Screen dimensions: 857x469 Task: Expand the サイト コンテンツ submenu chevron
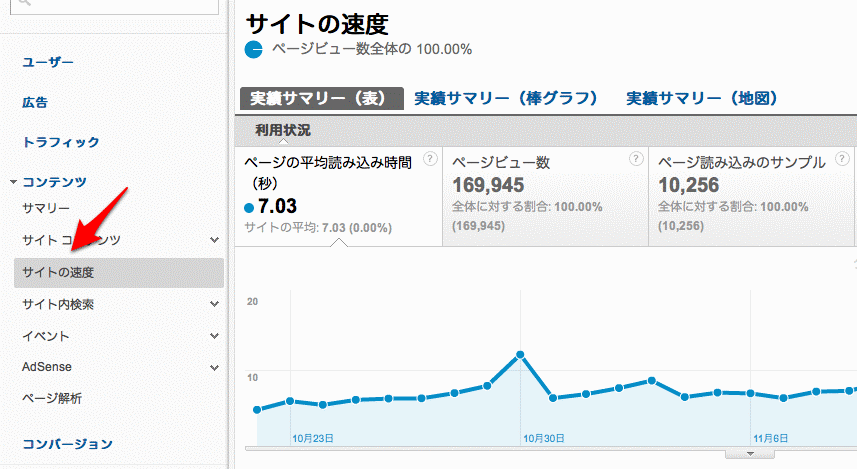[214, 240]
